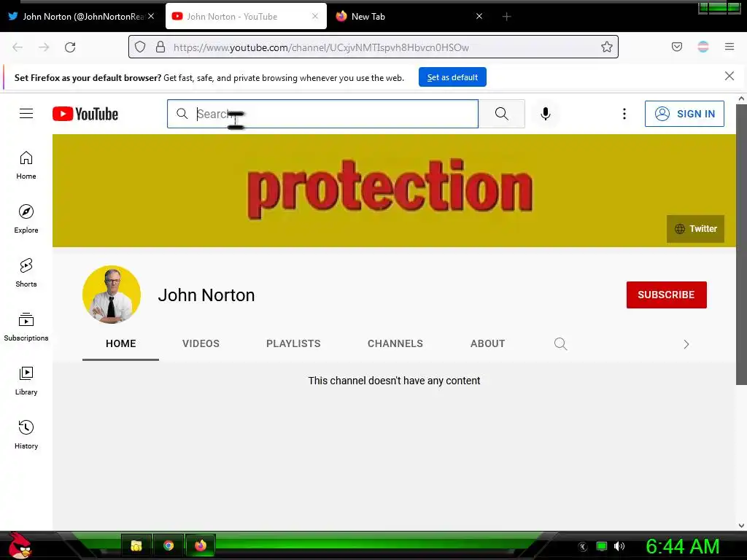Screen dimensions: 747x560
Task: Open the tracking protection shield icon
Action: click(x=139, y=47)
